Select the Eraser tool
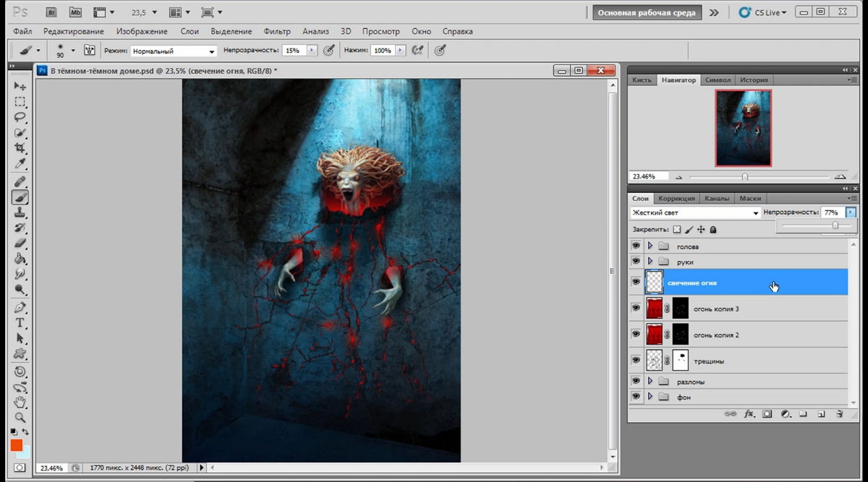Image resolution: width=868 pixels, height=482 pixels. click(20, 244)
